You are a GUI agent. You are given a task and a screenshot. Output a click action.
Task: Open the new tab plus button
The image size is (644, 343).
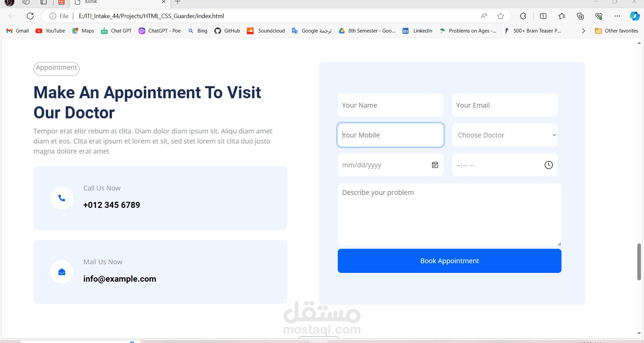178,2
